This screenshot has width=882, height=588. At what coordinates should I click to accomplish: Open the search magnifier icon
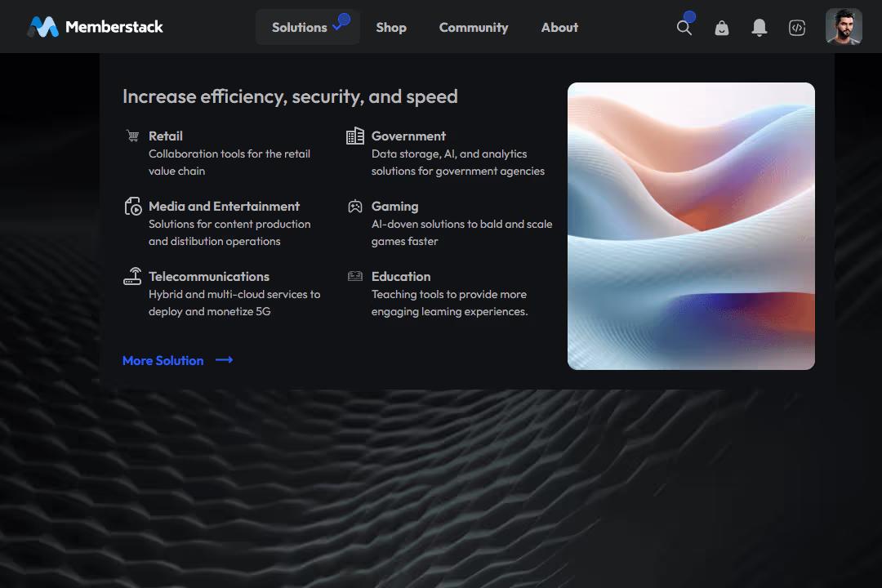click(x=684, y=28)
